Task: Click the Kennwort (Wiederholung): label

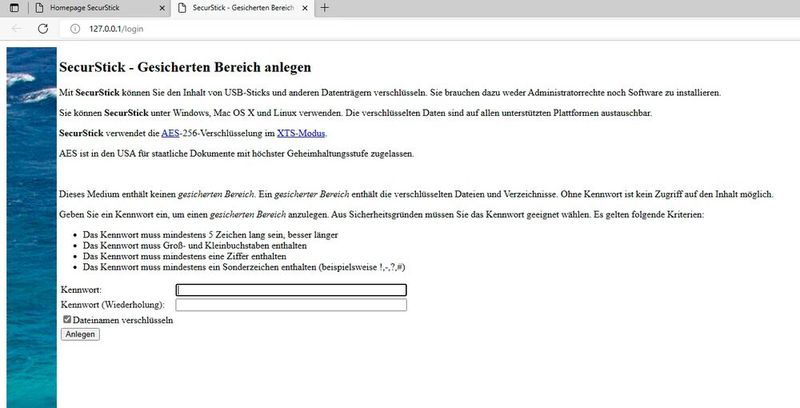Action: click(113, 305)
